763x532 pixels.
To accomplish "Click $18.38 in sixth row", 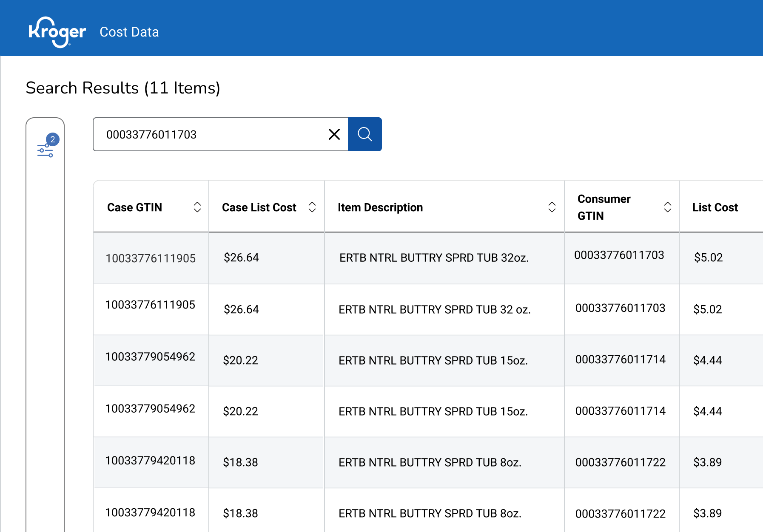I will 240,513.
